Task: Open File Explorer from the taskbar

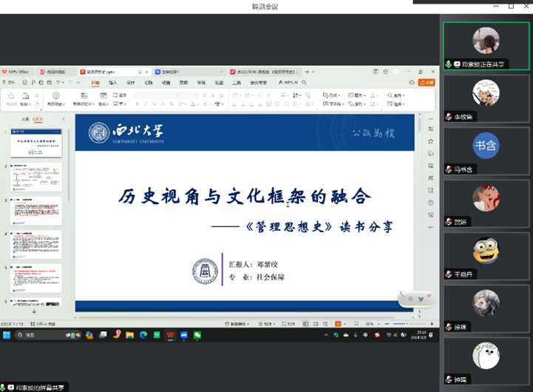Action: (x=129, y=335)
